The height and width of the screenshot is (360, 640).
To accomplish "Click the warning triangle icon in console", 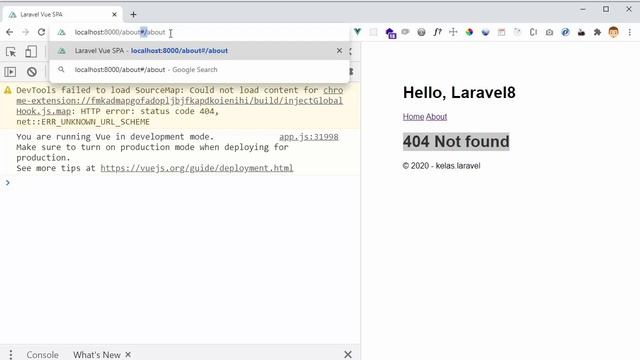I will (8, 90).
